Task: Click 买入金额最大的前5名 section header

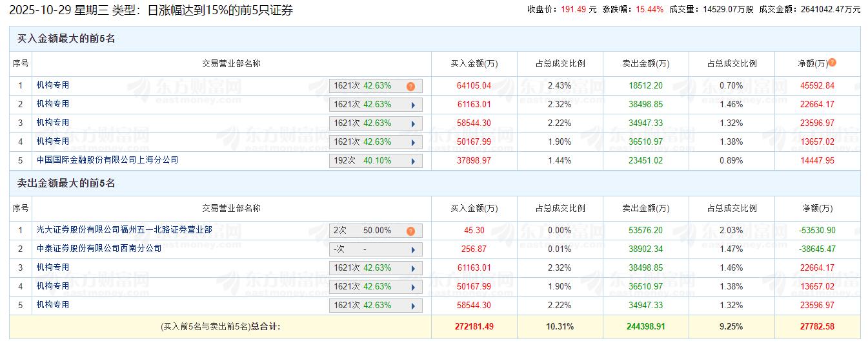Action: [66, 39]
